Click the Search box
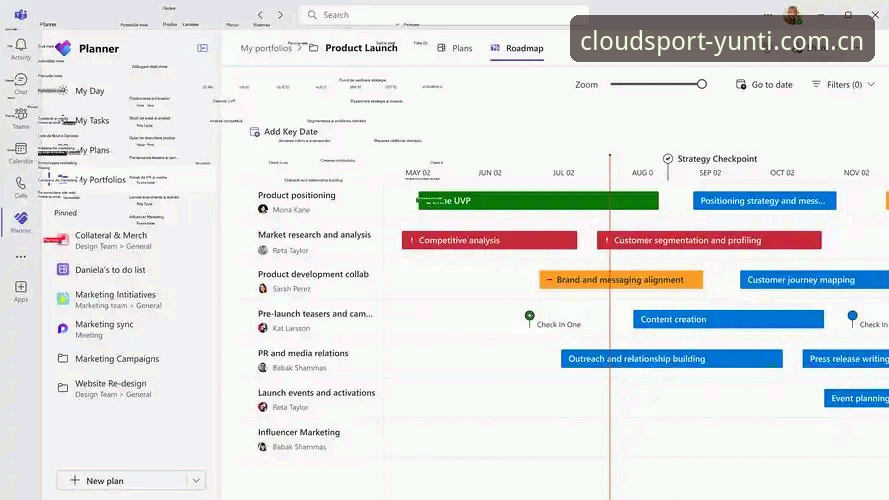889x500 pixels. click(x=444, y=15)
